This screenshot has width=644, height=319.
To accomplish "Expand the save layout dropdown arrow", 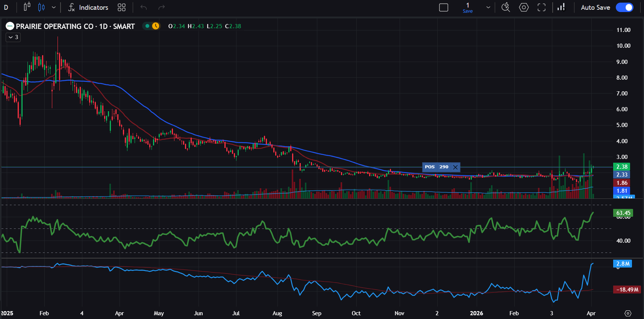I will pyautogui.click(x=488, y=8).
